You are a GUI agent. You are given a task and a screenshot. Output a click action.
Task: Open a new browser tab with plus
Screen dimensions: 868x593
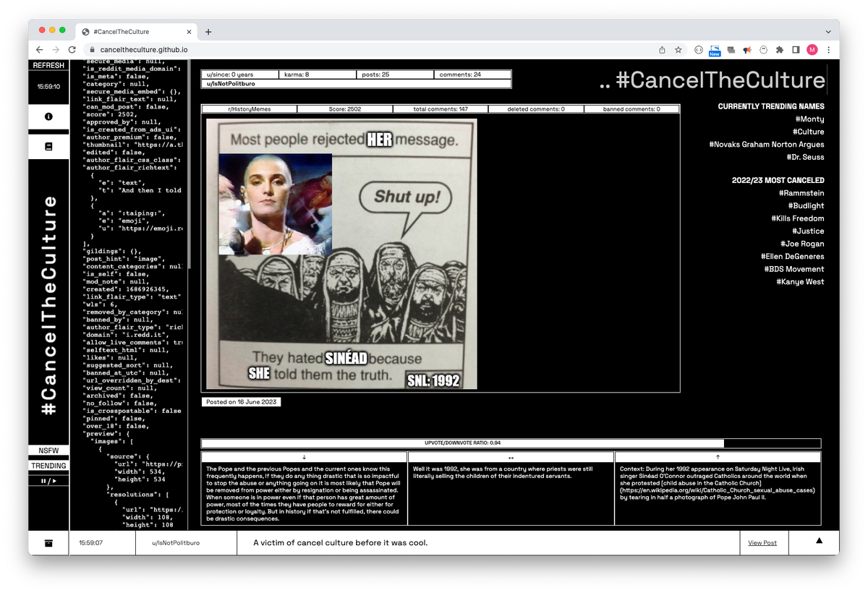click(x=208, y=32)
